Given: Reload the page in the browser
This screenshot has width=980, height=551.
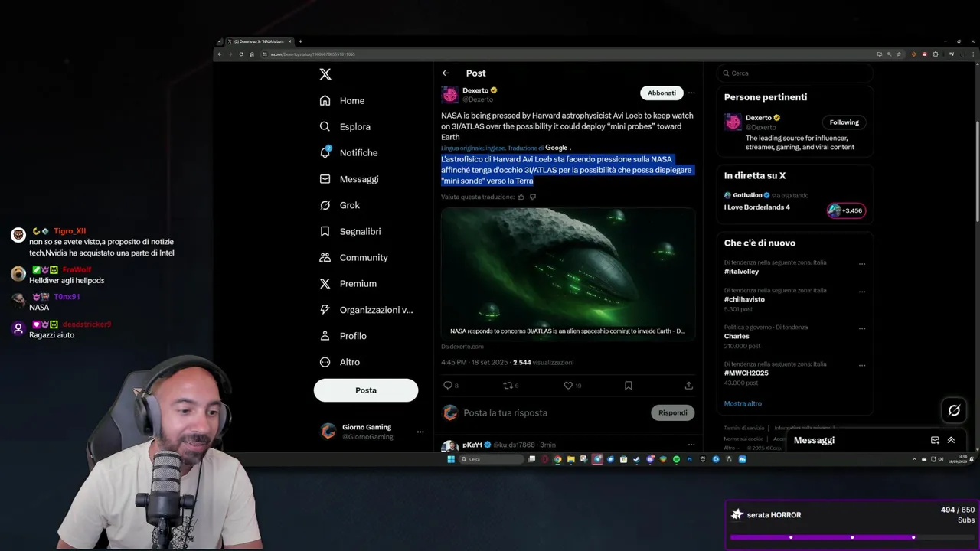Looking at the screenshot, I should click(241, 54).
